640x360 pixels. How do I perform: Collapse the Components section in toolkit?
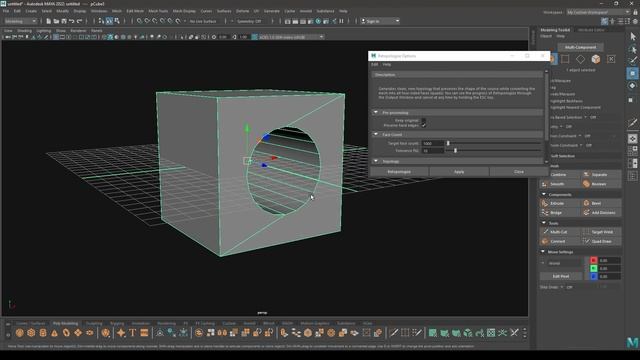click(x=544, y=194)
